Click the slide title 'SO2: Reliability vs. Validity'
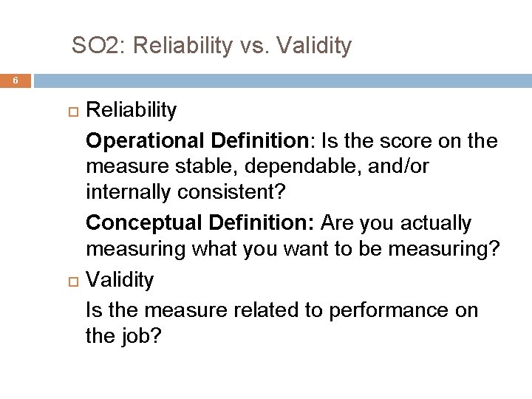The height and width of the screenshot is (399, 532). click(x=211, y=46)
